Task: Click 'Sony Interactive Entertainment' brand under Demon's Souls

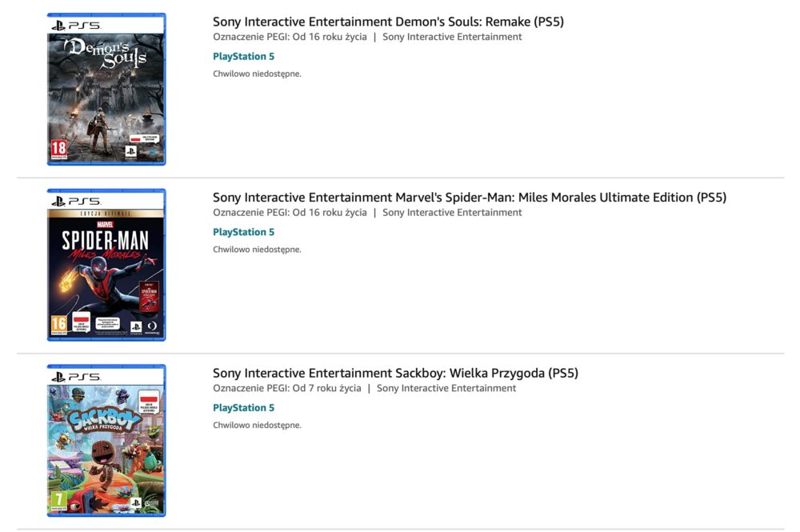Action: [452, 37]
